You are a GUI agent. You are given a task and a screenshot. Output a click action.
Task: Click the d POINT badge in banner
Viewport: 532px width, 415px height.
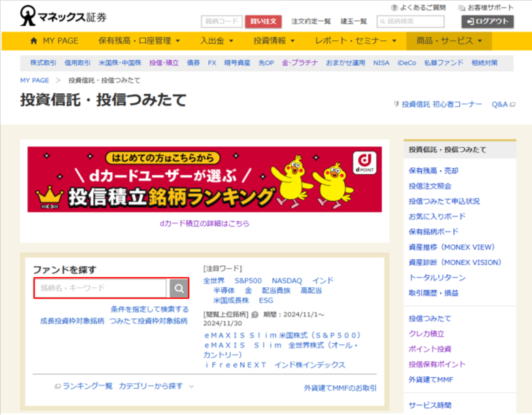365,163
